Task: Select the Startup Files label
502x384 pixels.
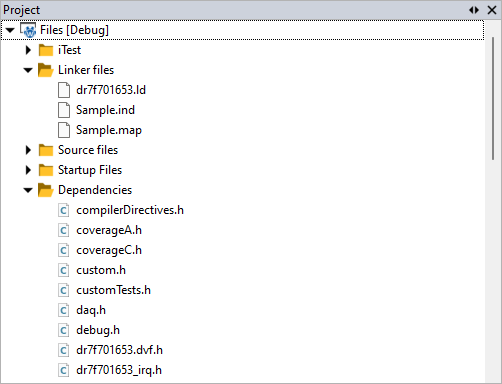Action: (90, 170)
